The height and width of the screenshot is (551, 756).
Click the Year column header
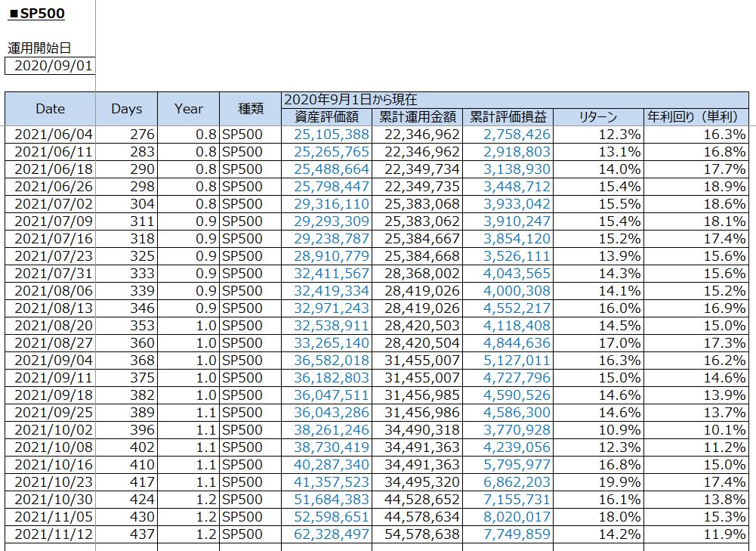coord(188,109)
